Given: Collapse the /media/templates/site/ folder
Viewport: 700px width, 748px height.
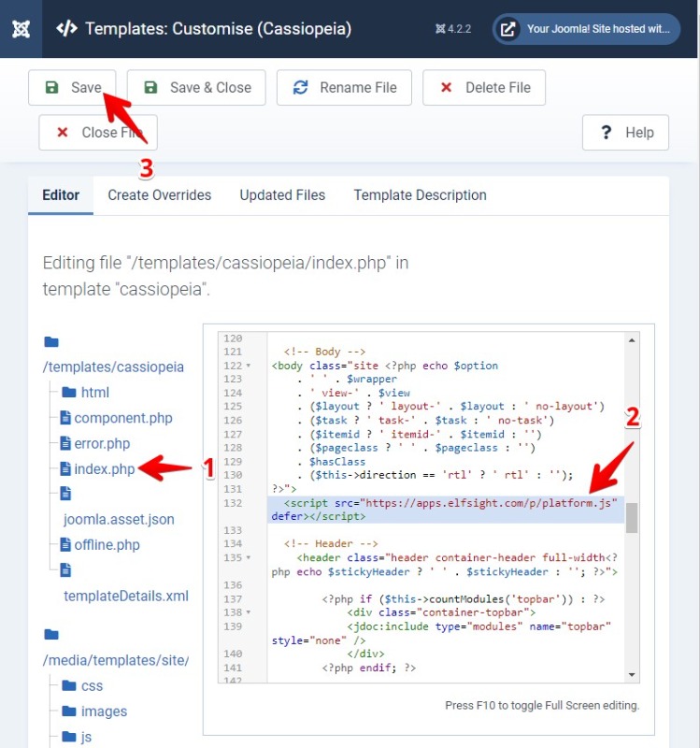Looking at the screenshot, I should coord(115,660).
